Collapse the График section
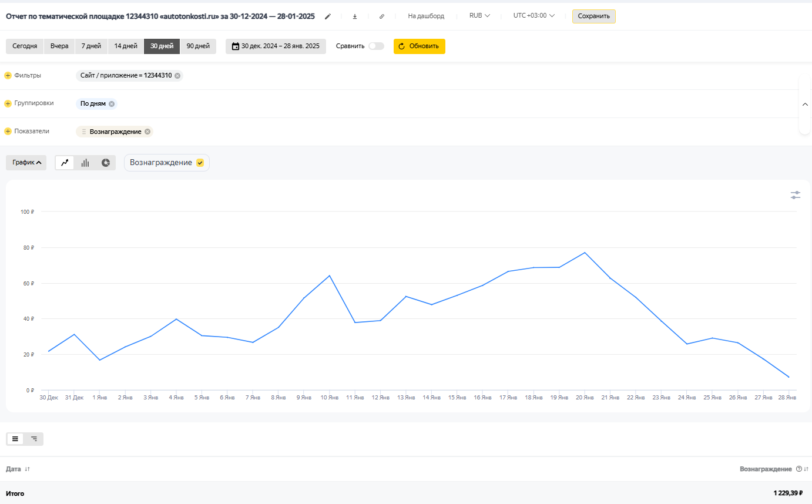Screen dimensions: 812x504 26,163
